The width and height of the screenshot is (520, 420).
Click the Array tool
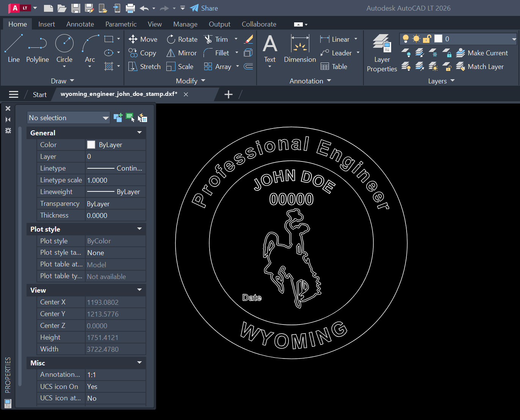point(218,66)
